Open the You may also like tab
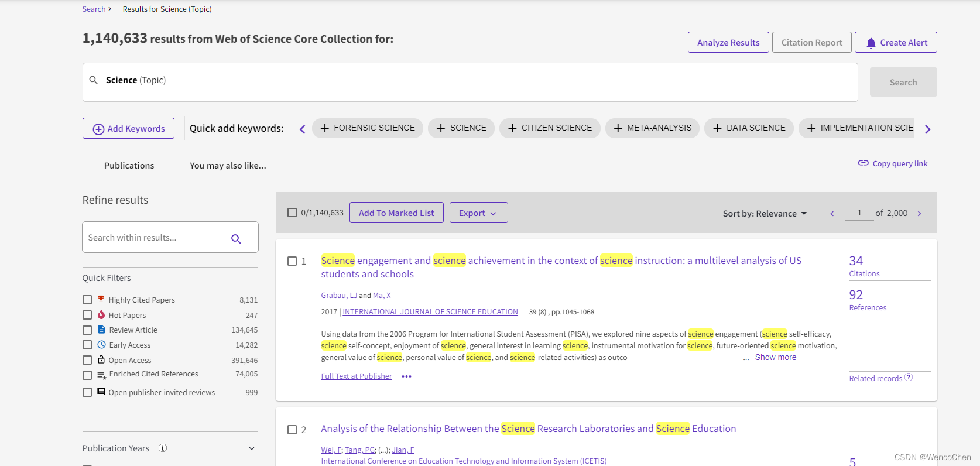Screen dimensions: 980x466 click(228, 166)
